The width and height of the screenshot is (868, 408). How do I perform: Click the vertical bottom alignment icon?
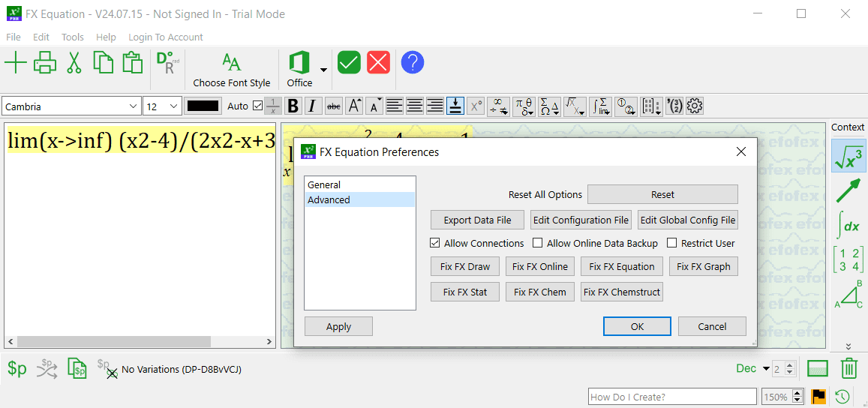pyautogui.click(x=455, y=106)
